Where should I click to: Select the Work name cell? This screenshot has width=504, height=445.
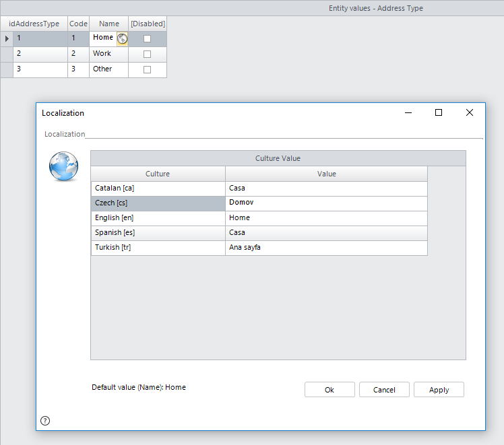click(x=108, y=55)
